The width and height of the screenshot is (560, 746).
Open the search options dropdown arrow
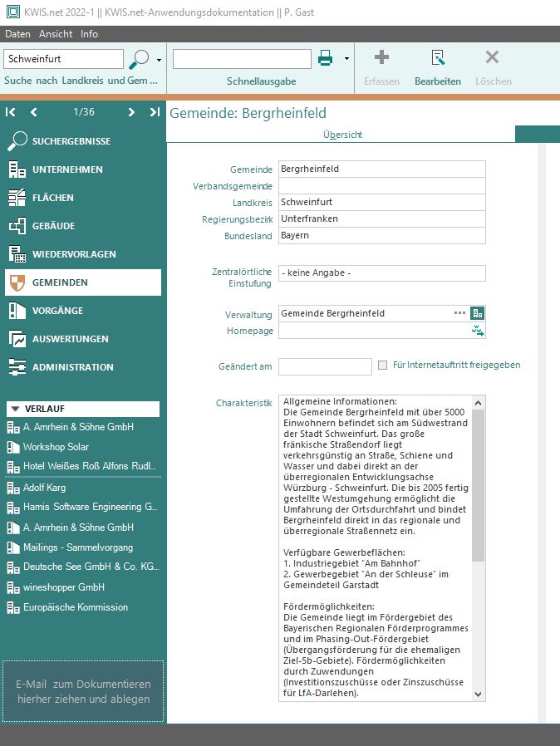[159, 60]
